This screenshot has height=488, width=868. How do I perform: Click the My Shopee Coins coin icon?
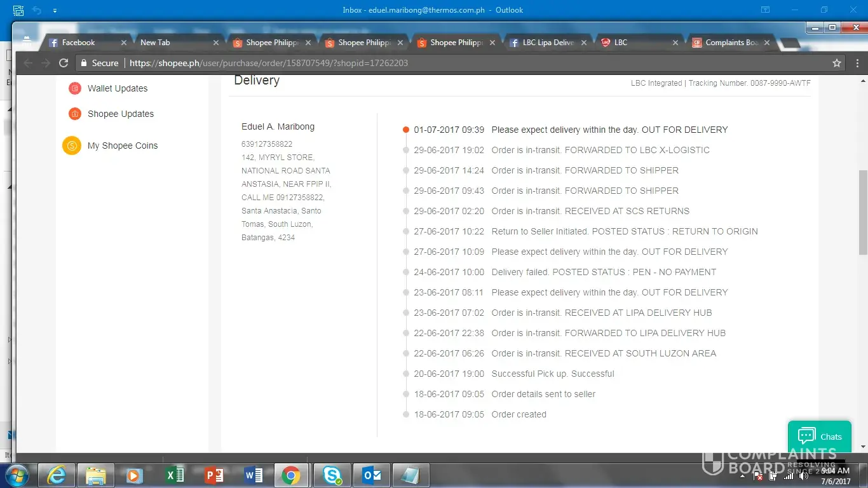[x=72, y=146]
